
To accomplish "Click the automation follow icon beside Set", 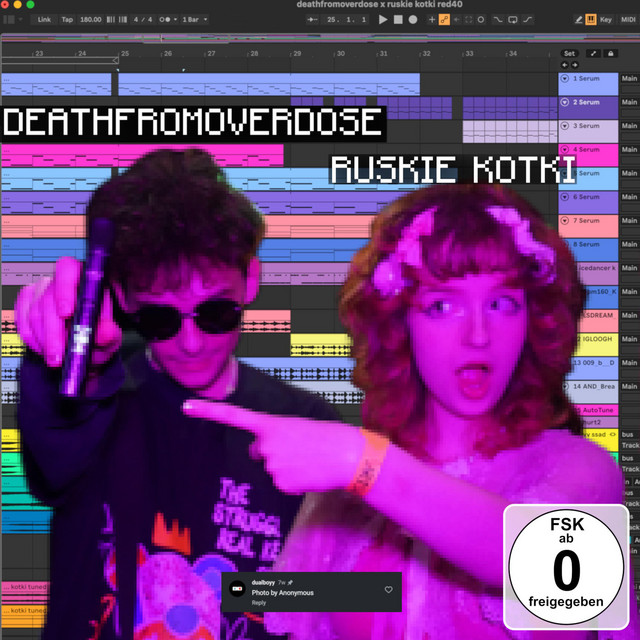I will 592,53.
